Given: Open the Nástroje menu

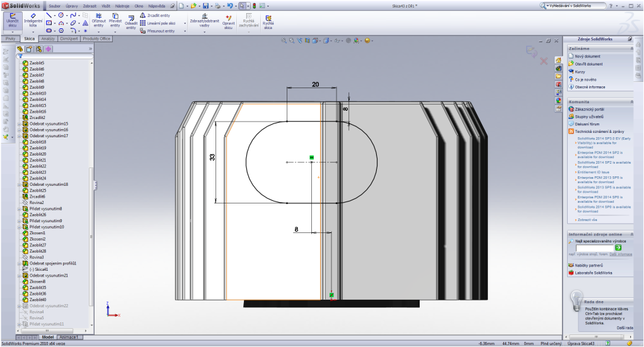Looking at the screenshot, I should click(122, 6).
